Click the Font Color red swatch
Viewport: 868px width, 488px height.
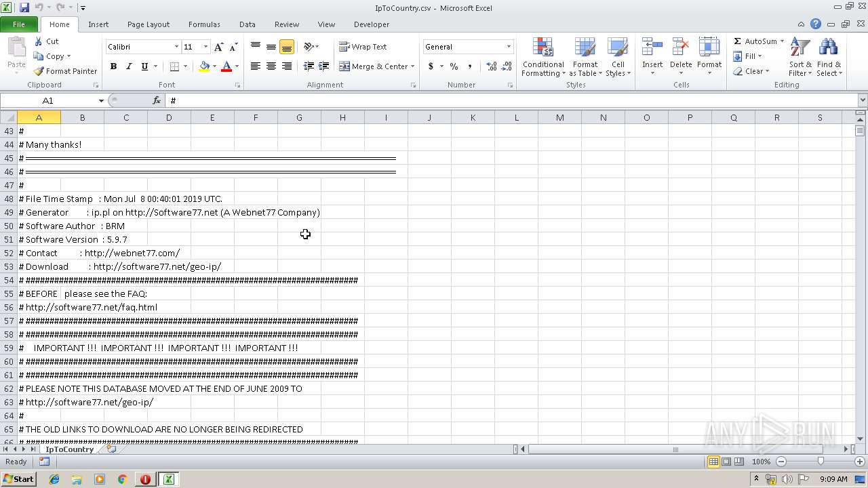click(226, 66)
